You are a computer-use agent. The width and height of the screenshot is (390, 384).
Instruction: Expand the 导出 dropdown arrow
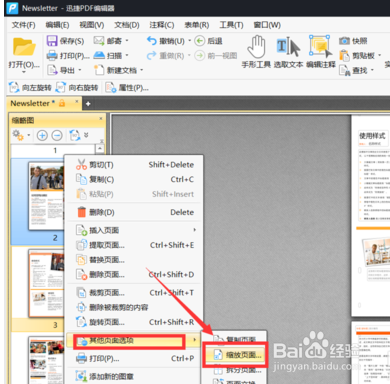80,70
